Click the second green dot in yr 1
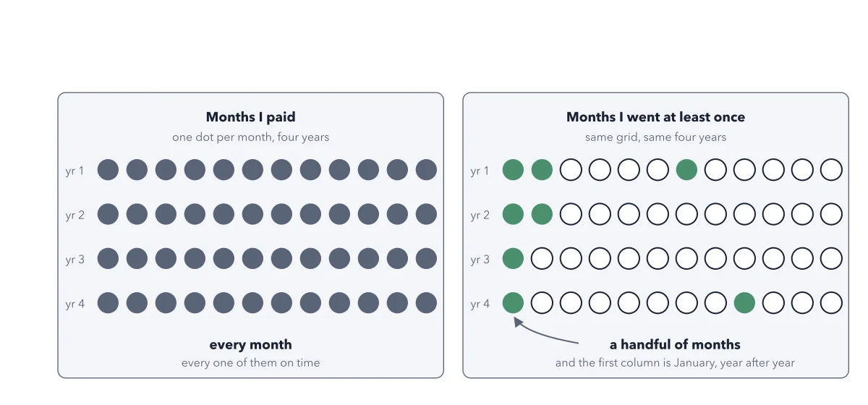The width and height of the screenshot is (868, 405). click(542, 170)
